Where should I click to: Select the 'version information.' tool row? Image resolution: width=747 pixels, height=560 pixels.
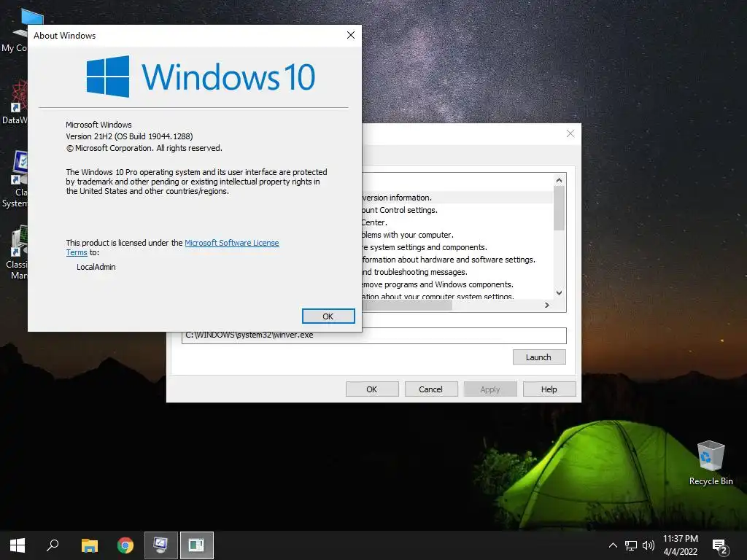pyautogui.click(x=457, y=198)
